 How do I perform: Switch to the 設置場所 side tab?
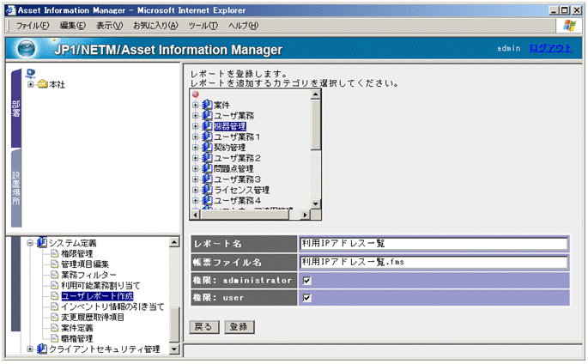point(16,188)
